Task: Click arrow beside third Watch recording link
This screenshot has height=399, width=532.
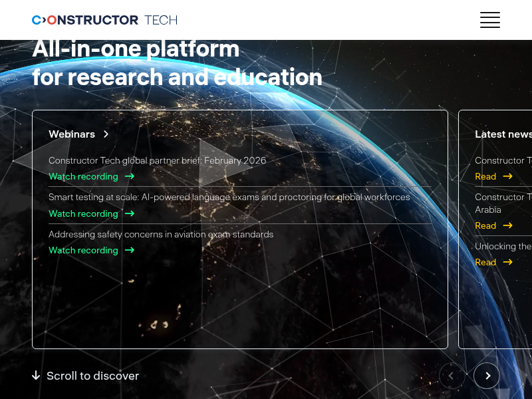Action: click(x=130, y=250)
